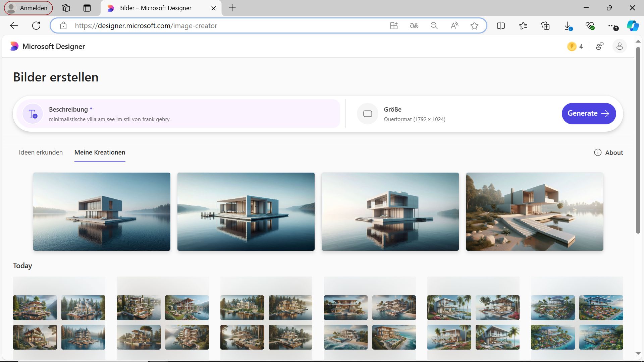Click the boost credits lightning coin
This screenshot has width=644, height=362.
click(572, 47)
